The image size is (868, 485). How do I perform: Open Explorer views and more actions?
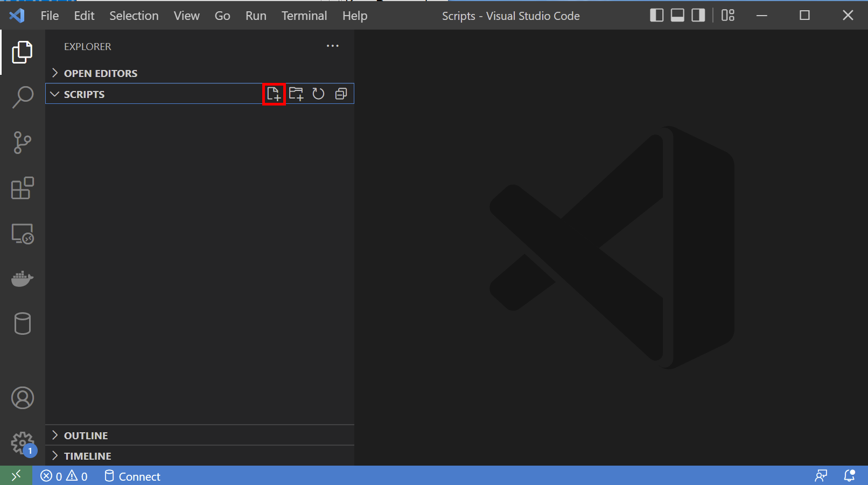pyautogui.click(x=333, y=46)
